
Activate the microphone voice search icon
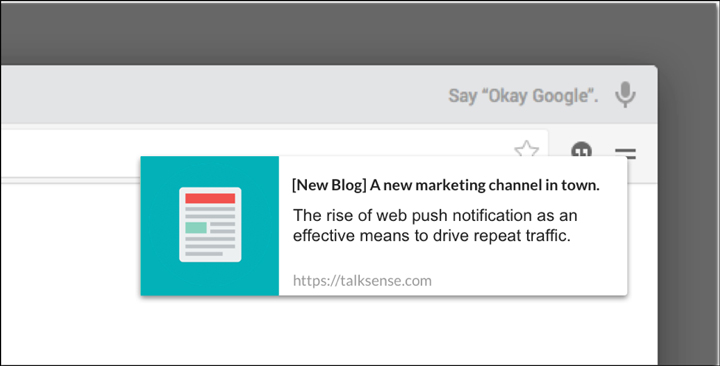625,95
